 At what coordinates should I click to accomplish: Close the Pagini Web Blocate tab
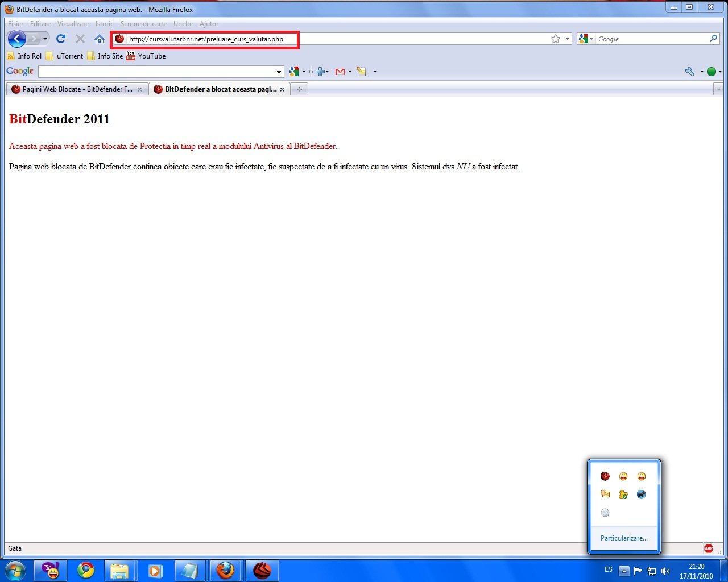click(x=140, y=89)
